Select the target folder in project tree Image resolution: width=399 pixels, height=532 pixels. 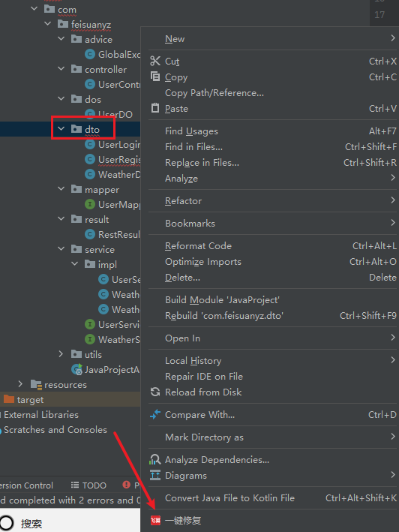[x=30, y=400]
